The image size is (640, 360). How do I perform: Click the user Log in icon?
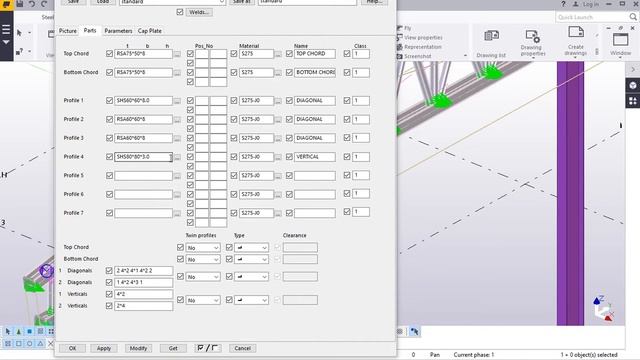(576, 4)
